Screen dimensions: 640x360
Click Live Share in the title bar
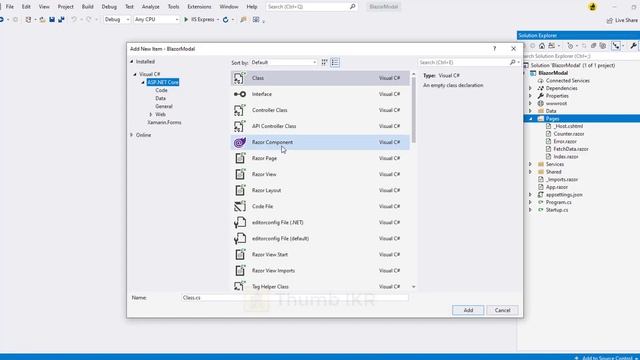click(622, 20)
